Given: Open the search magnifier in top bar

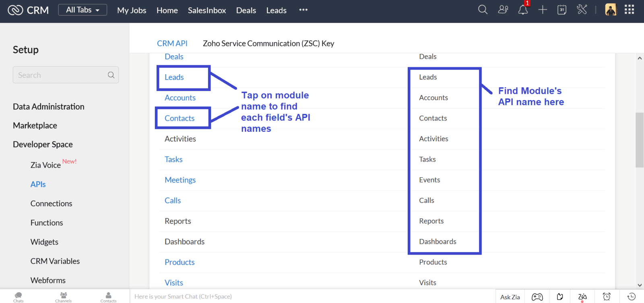Looking at the screenshot, I should coord(483,10).
